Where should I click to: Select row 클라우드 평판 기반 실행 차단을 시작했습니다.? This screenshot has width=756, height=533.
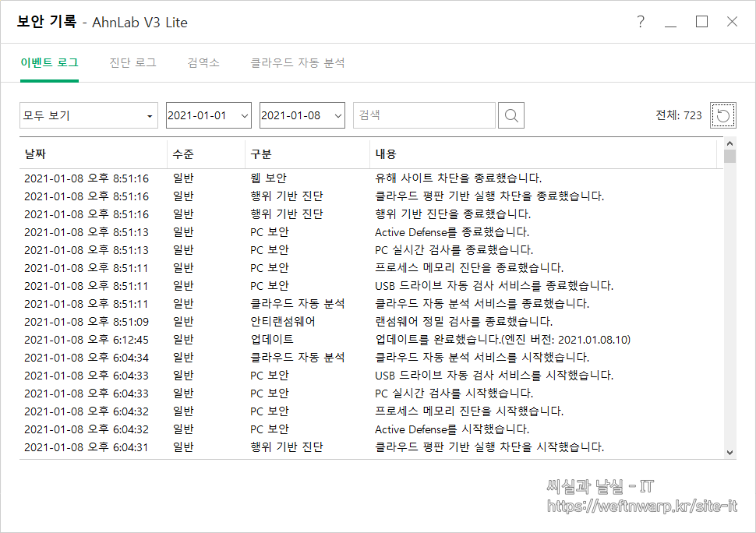[x=371, y=447]
